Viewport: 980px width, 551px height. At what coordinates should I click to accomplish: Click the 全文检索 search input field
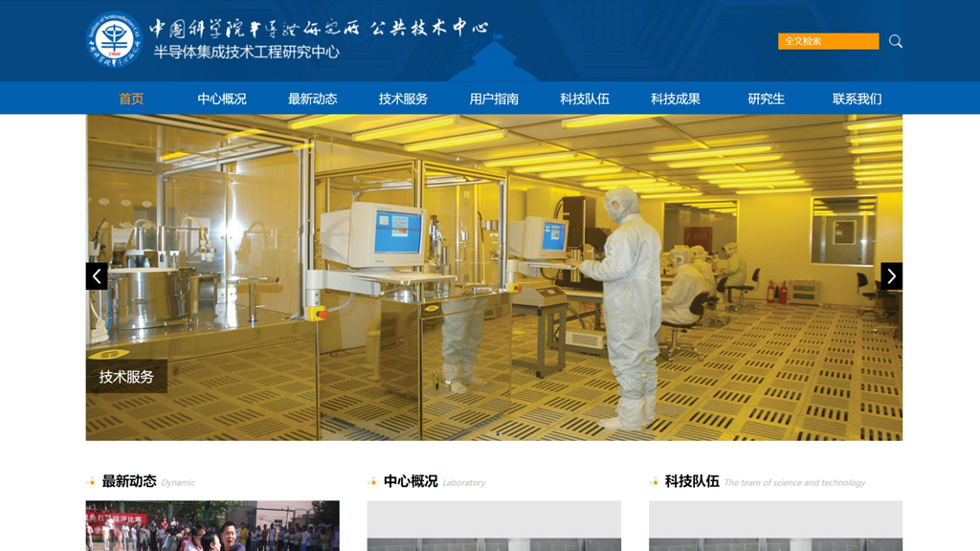click(828, 41)
